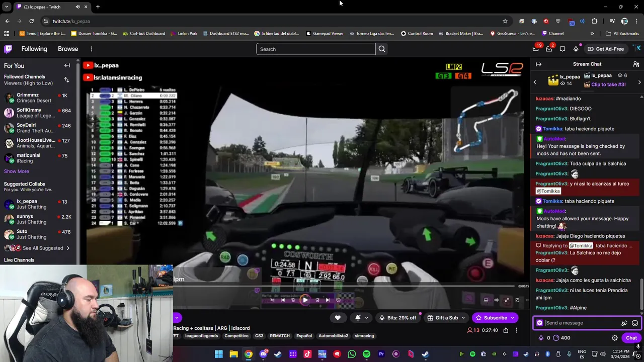This screenshot has height=362, width=644.
Task: Go to previous track in overlay controls
Action: (283, 300)
